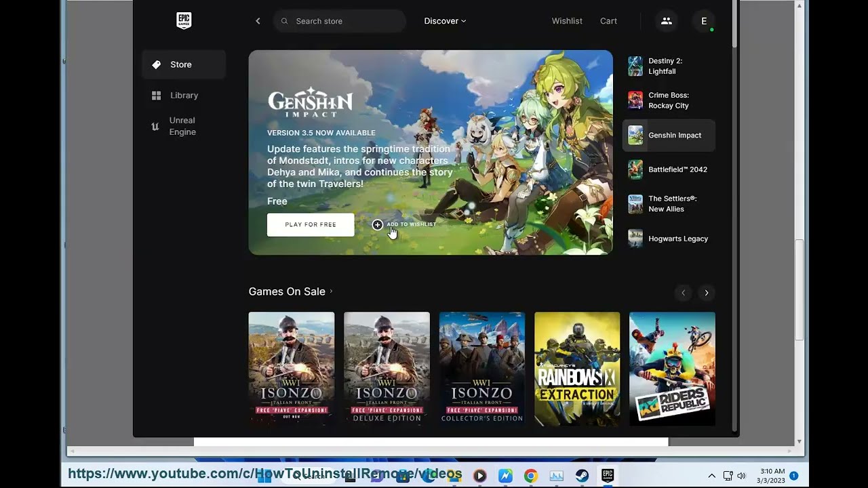Open the Rainbow Six Extraction game card
868x488 pixels.
pos(577,369)
